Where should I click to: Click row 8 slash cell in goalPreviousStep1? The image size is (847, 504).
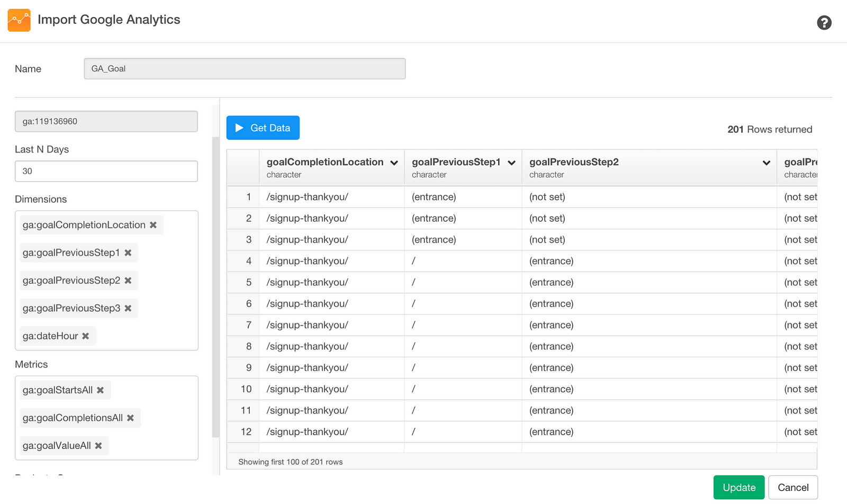click(463, 346)
